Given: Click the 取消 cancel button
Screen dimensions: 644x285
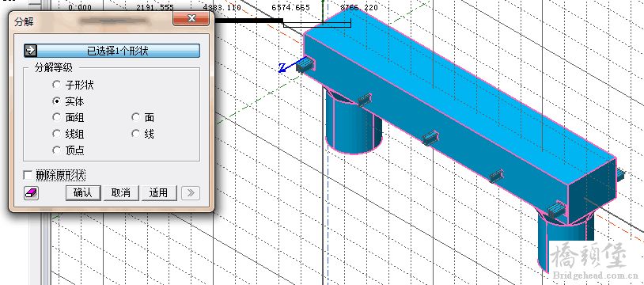Looking at the screenshot, I should tap(121, 193).
